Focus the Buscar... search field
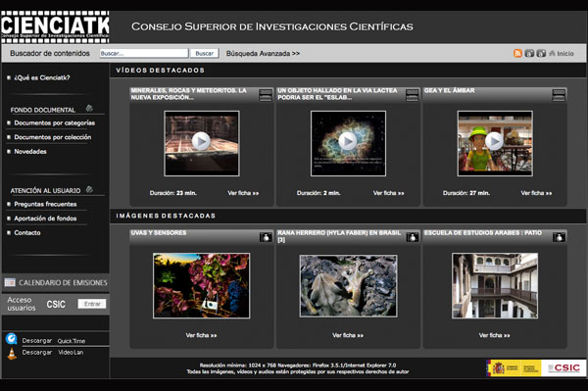588x391 pixels. (144, 53)
